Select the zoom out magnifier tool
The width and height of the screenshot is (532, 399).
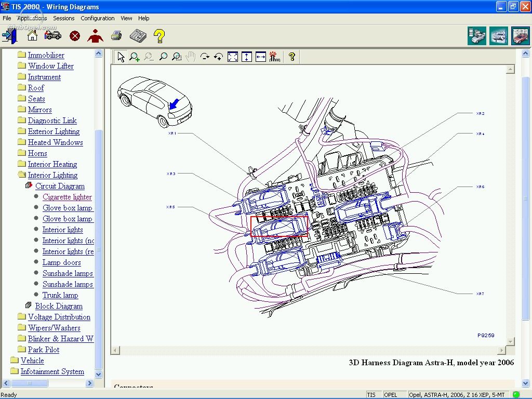(149, 57)
